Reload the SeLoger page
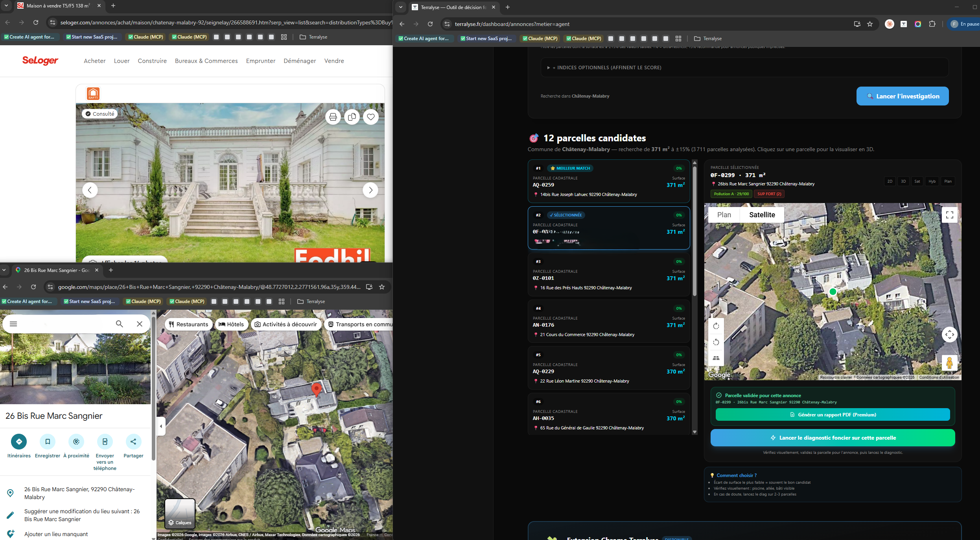Image resolution: width=980 pixels, height=540 pixels. (36, 22)
